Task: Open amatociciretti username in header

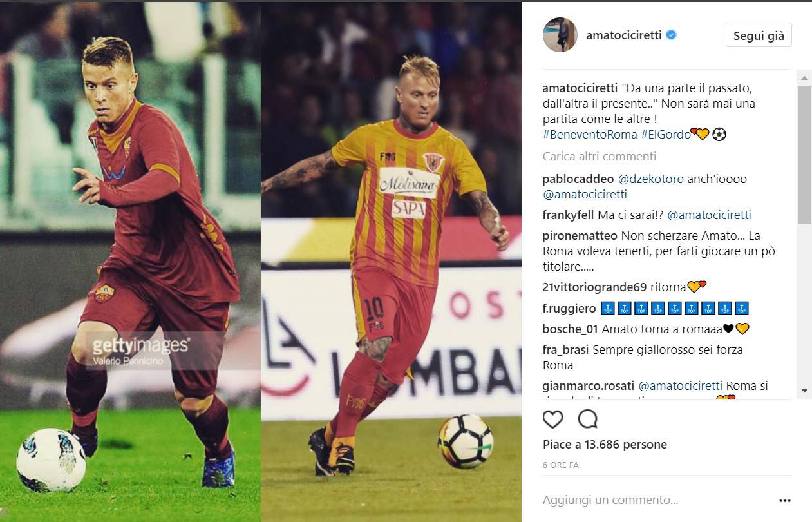Action: point(624,35)
